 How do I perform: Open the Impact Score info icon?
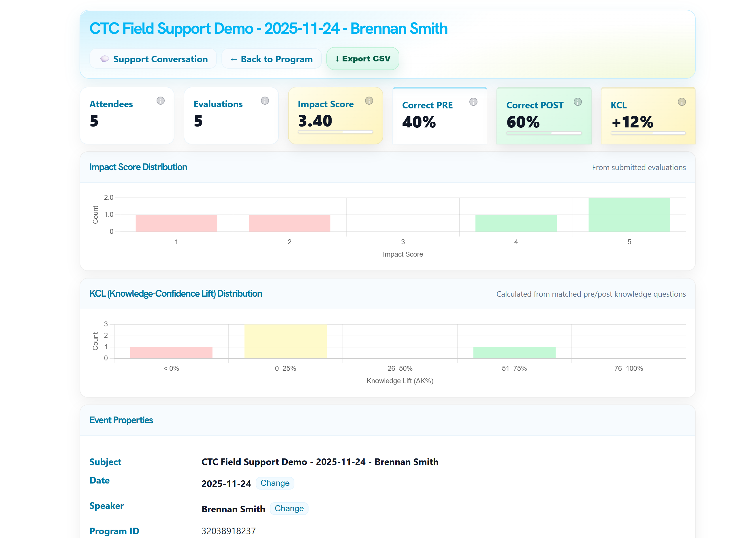click(369, 101)
